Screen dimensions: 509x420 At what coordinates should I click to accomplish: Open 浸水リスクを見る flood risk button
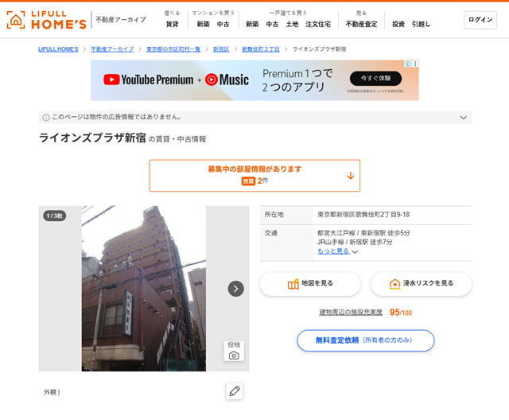[421, 283]
